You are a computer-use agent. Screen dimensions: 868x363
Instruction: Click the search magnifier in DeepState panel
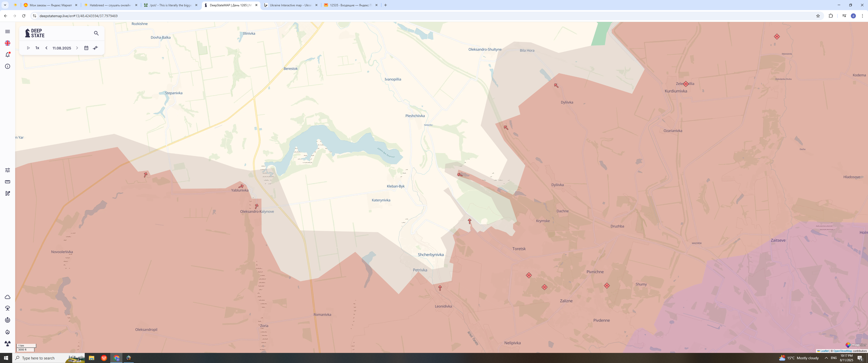(96, 33)
